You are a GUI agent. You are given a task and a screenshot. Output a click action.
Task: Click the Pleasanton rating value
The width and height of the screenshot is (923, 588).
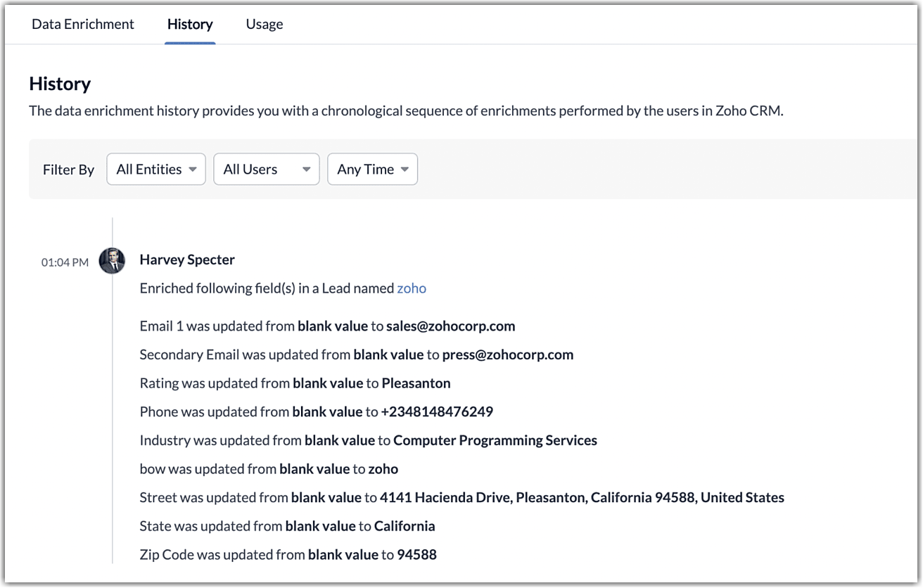point(416,383)
